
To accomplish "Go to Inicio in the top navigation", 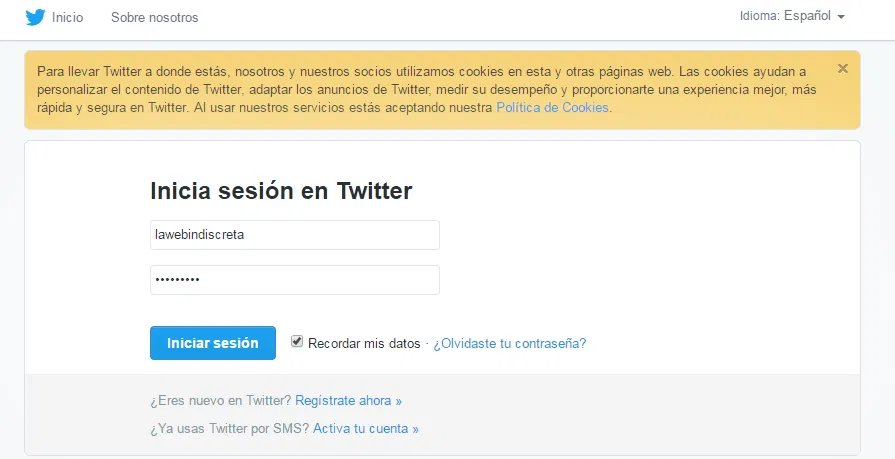I will pyautogui.click(x=67, y=18).
